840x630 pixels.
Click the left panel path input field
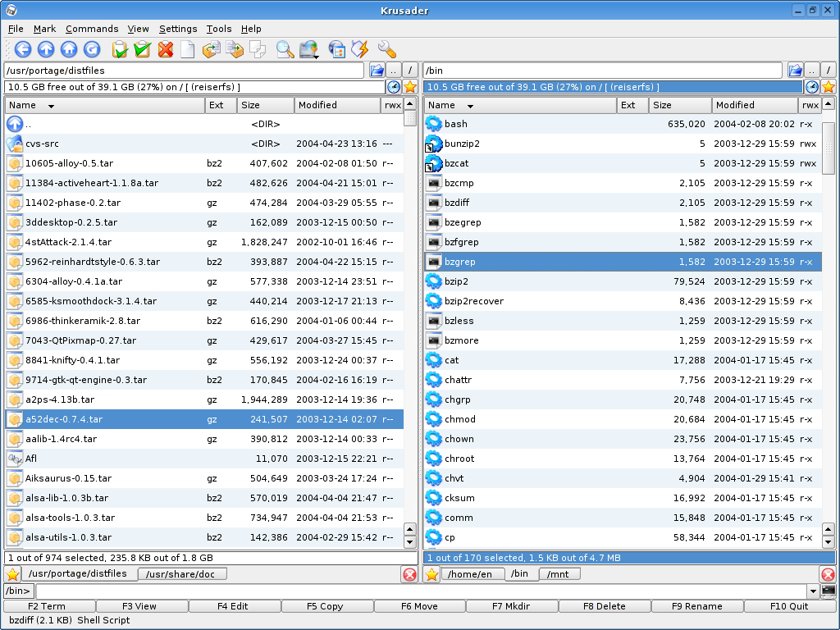(184, 71)
